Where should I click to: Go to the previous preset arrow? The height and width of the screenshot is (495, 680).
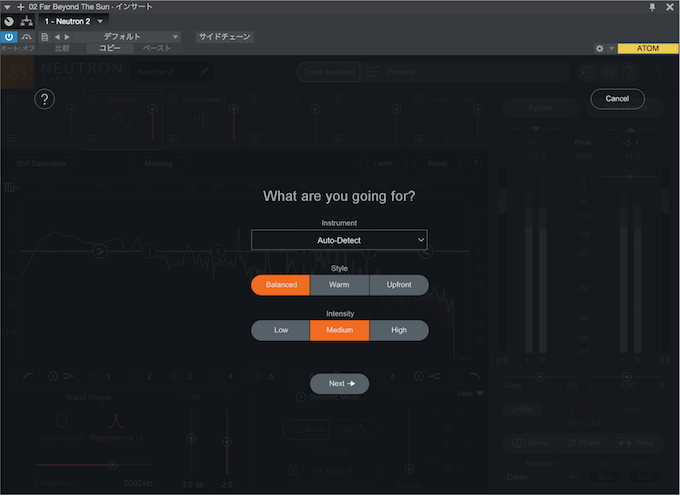(57, 37)
